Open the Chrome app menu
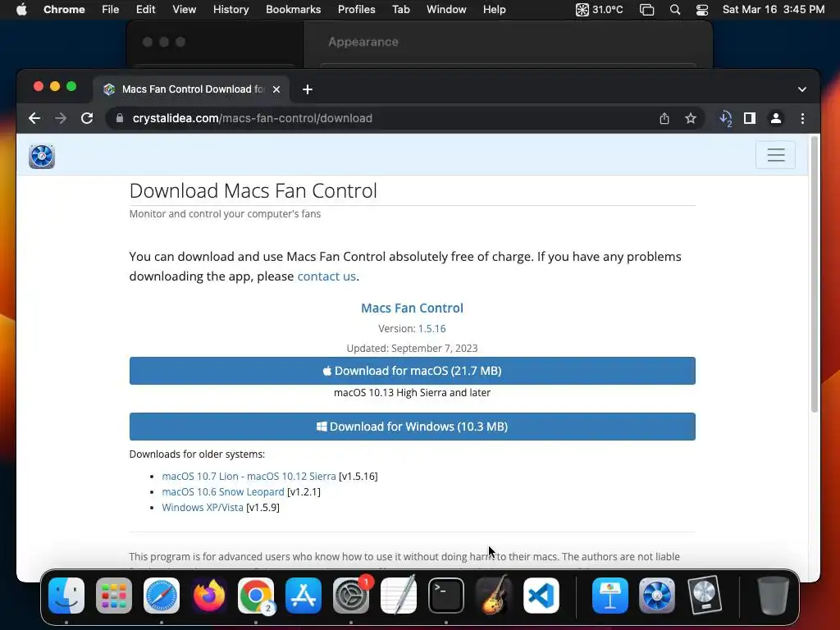The height and width of the screenshot is (630, 840). (64, 9)
